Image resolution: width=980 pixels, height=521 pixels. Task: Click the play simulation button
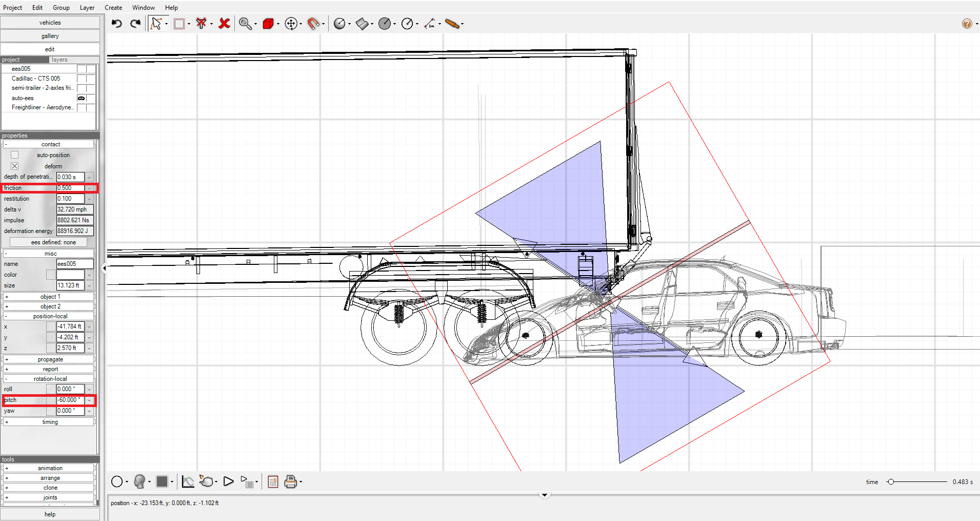229,481
